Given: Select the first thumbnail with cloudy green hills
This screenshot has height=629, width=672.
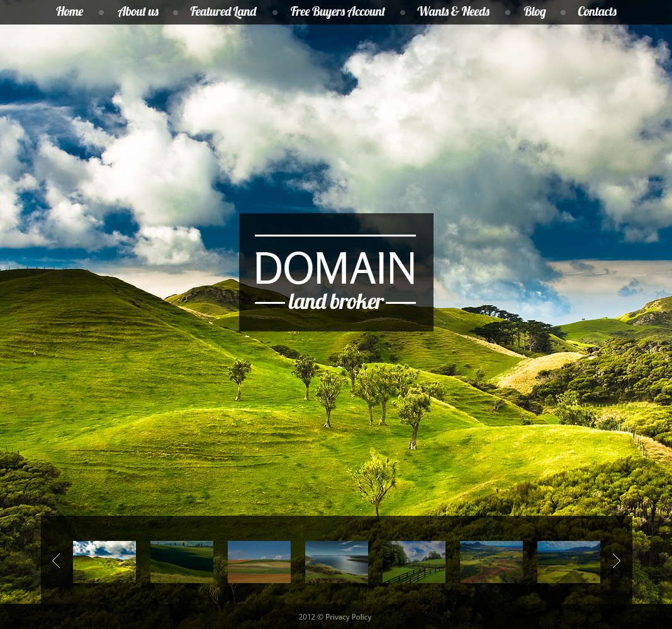Looking at the screenshot, I should [x=104, y=562].
